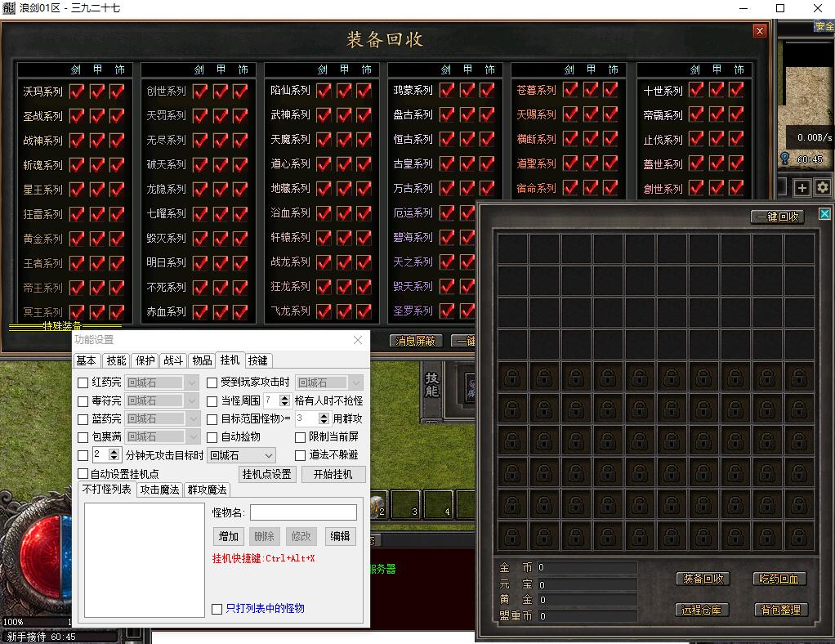Switch to the 战斗 tab
This screenshot has height=644, width=835.
(x=173, y=360)
